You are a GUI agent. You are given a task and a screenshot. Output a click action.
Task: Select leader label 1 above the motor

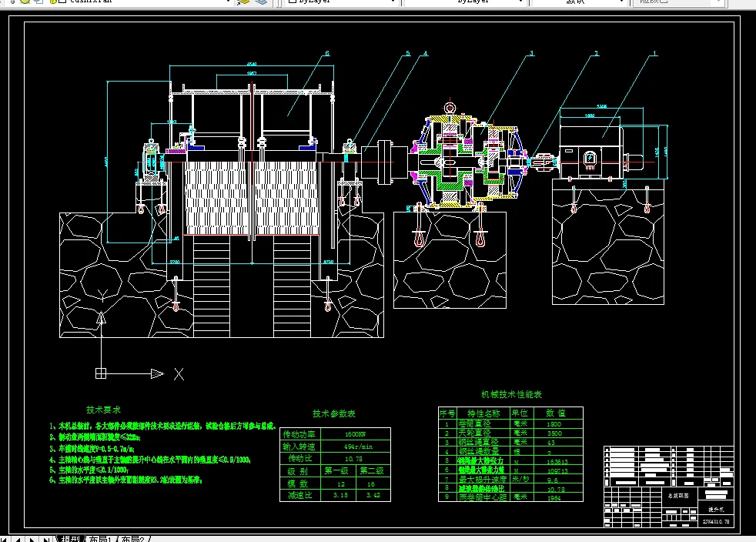654,53
